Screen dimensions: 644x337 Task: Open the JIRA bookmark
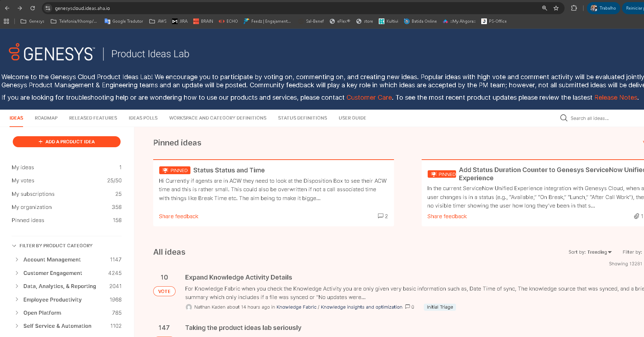(x=180, y=21)
